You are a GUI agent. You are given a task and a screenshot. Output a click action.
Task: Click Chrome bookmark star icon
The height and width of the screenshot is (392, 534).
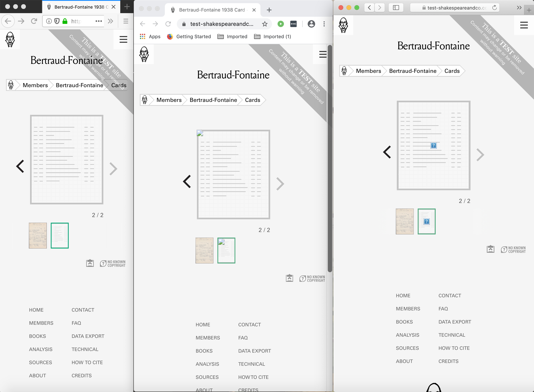click(x=264, y=24)
